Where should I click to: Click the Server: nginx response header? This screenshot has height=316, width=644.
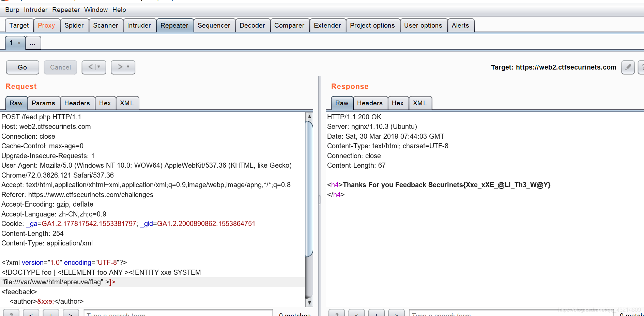coord(372,126)
